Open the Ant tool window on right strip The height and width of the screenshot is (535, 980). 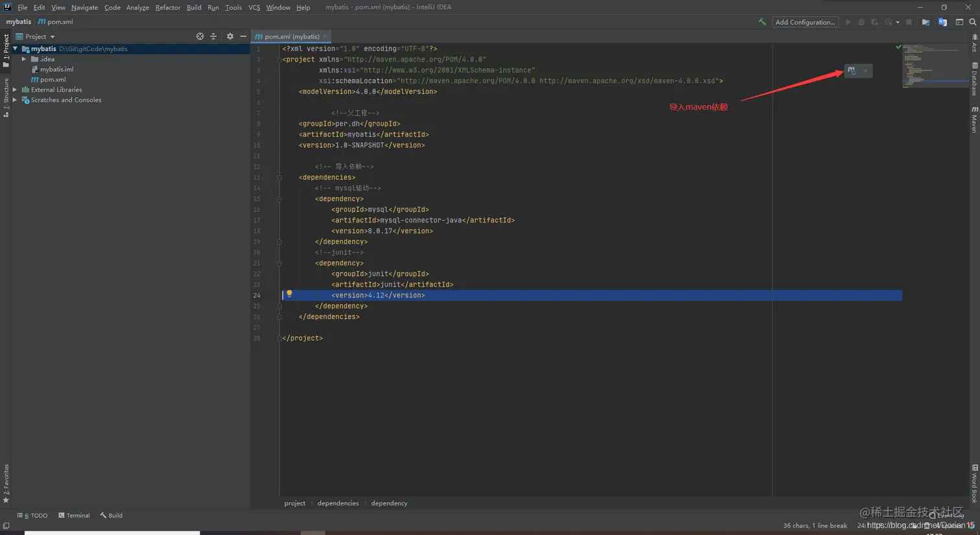click(x=974, y=43)
